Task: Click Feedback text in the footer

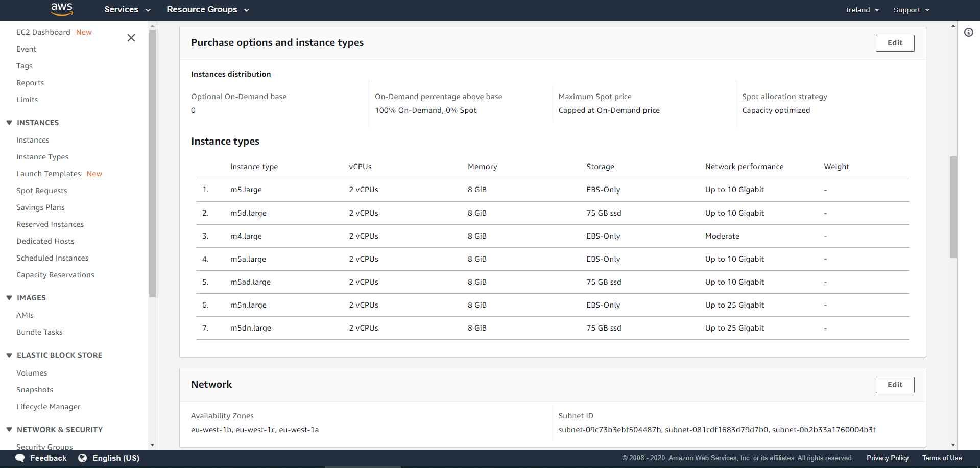Action: point(49,458)
